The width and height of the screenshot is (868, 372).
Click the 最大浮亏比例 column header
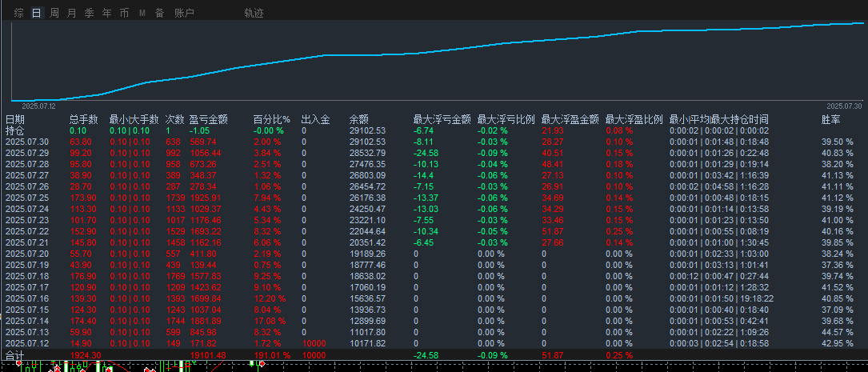coord(506,119)
